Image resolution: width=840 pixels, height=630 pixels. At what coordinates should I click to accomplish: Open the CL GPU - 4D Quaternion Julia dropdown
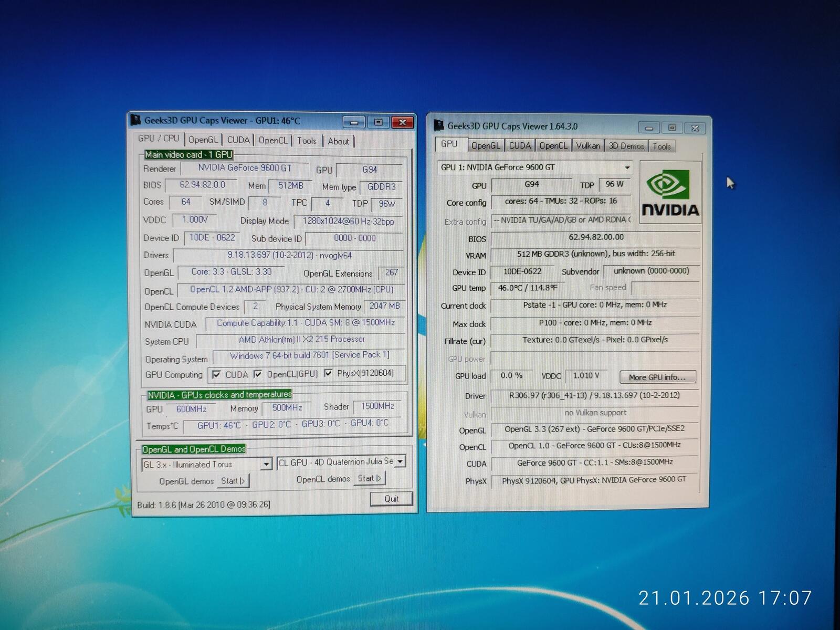pos(400,461)
